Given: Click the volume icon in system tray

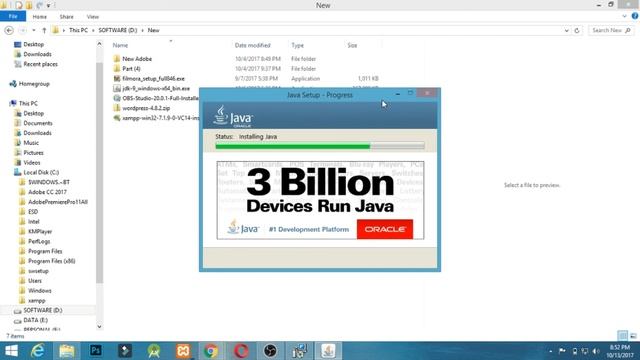Looking at the screenshot, I should (x=596, y=351).
